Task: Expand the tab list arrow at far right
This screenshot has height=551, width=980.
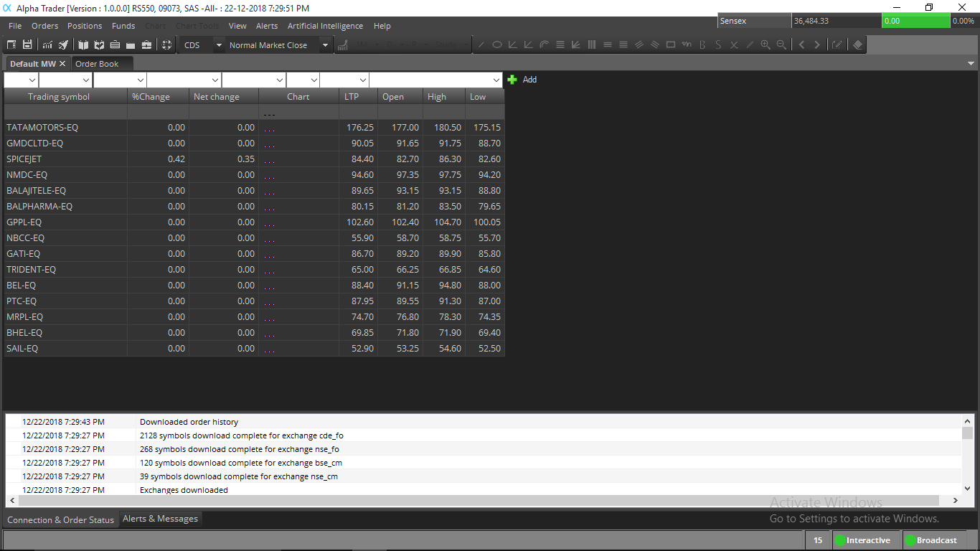Action: tap(971, 64)
